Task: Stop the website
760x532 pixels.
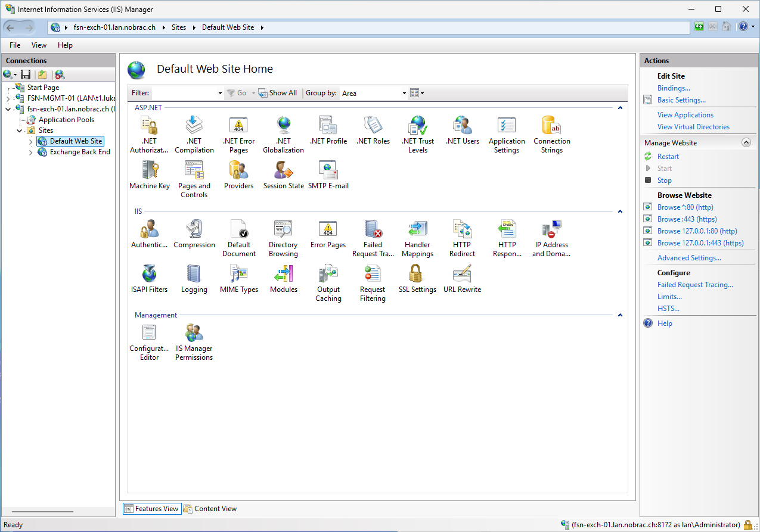Action: 665,181
